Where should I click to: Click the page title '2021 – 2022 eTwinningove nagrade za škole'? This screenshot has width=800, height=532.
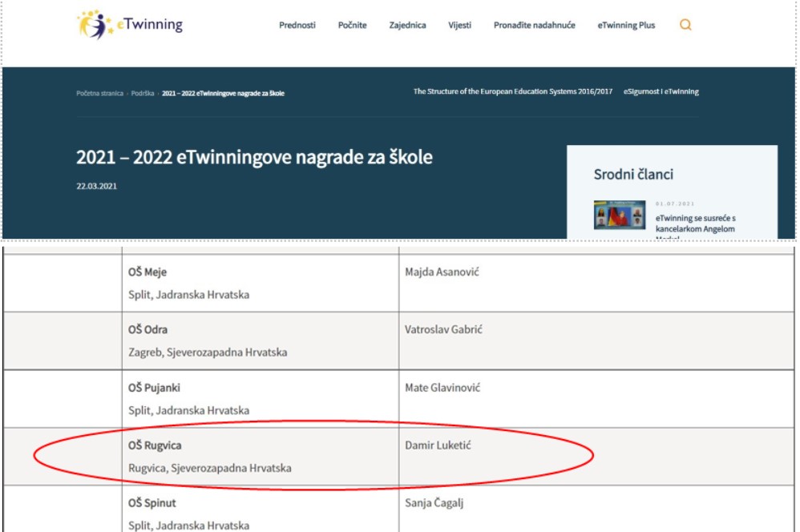[x=254, y=157]
